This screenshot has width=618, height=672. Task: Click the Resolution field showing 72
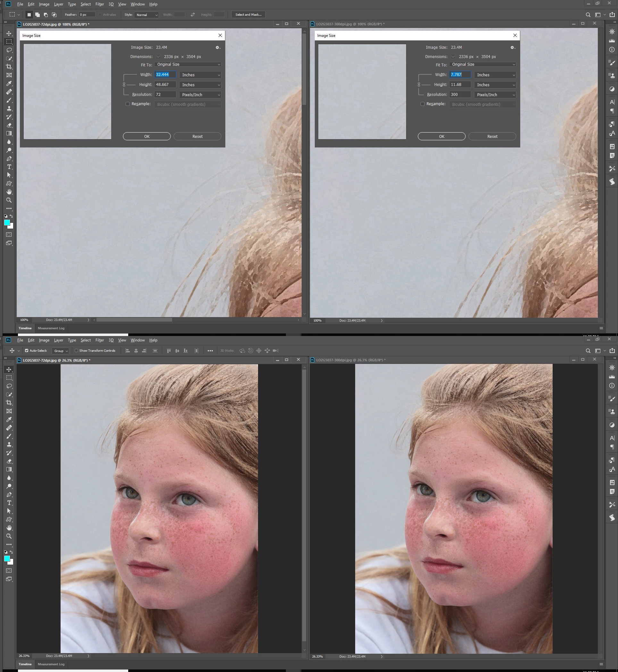pos(165,95)
